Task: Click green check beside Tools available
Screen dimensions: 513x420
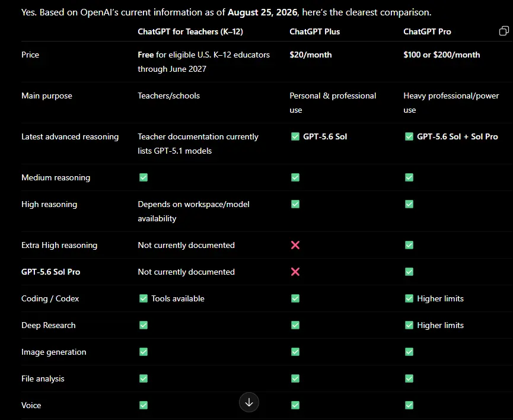Action: tap(144, 298)
